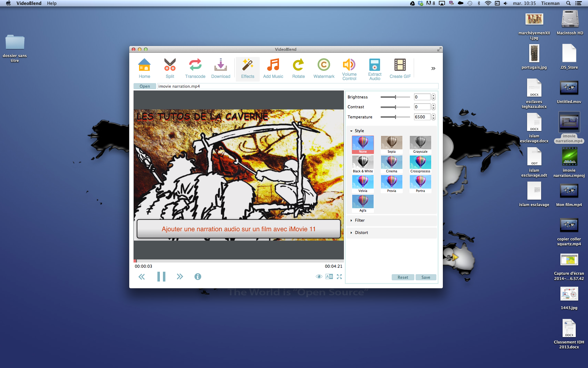This screenshot has height=368, width=588.
Task: Select Untitled.mov on the desktop
Action: (569, 92)
